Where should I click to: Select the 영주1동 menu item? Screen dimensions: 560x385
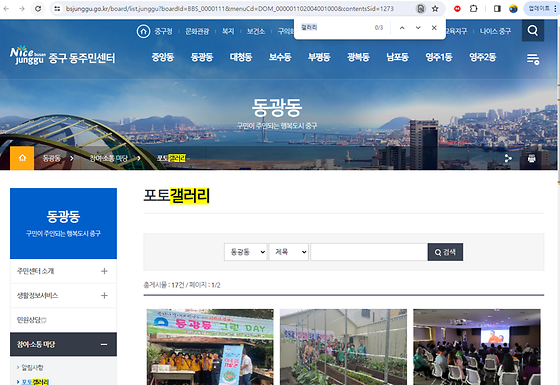(439, 57)
